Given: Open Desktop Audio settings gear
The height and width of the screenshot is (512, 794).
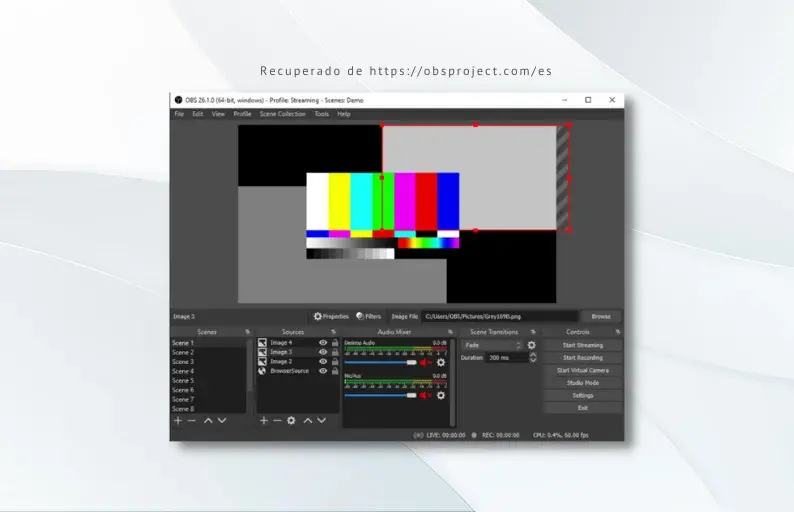Looking at the screenshot, I should [441, 363].
